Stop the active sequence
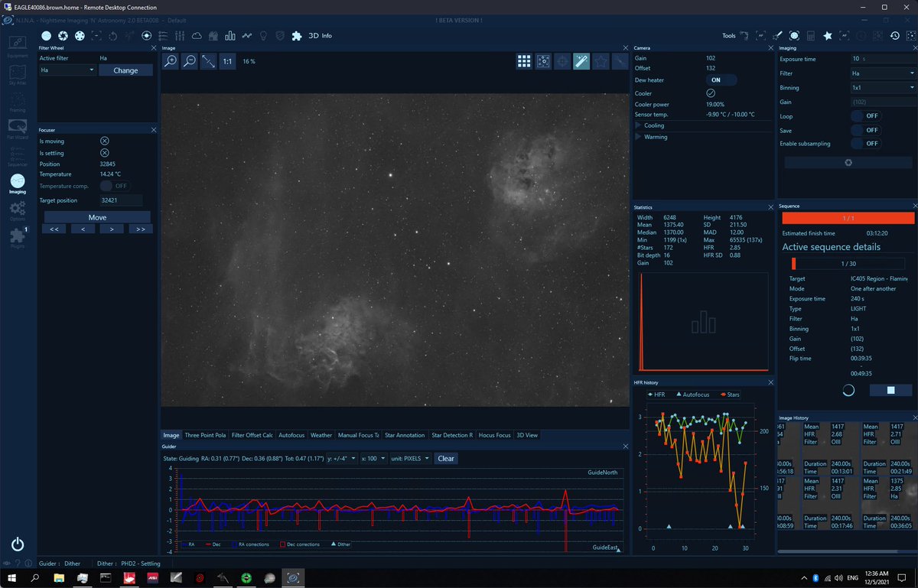This screenshot has height=588, width=918. pyautogui.click(x=890, y=390)
